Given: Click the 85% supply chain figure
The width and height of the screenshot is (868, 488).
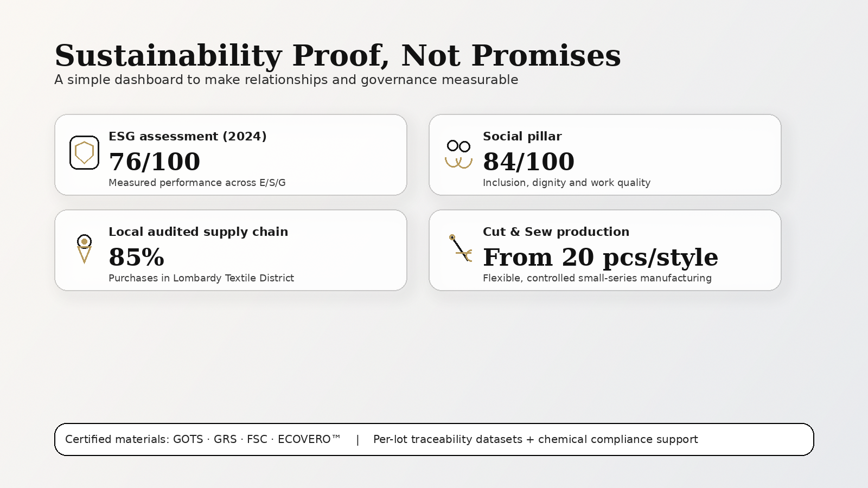Looking at the screenshot, I should 136,257.
